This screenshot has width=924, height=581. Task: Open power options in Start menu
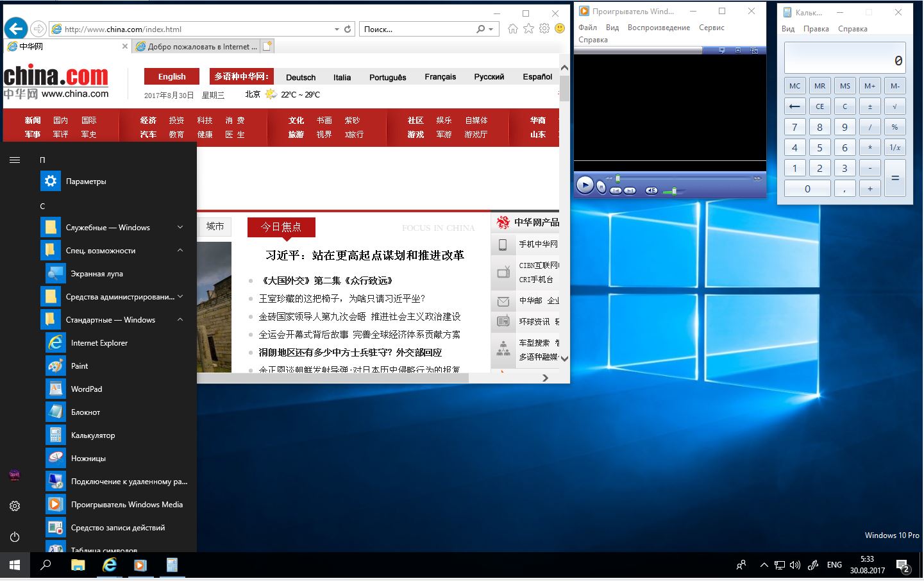coord(15,537)
